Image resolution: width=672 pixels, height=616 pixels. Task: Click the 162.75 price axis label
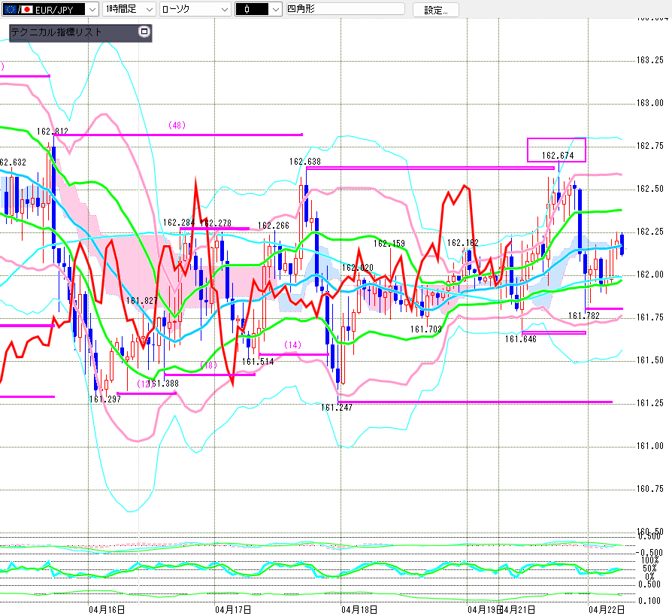pyautogui.click(x=649, y=146)
